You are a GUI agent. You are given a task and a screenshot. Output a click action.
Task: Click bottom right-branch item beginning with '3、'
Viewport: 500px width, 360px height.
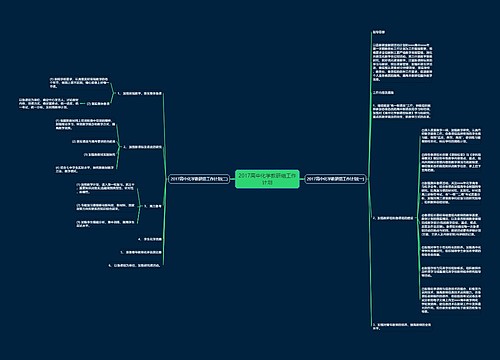pyautogui.click(x=402, y=326)
